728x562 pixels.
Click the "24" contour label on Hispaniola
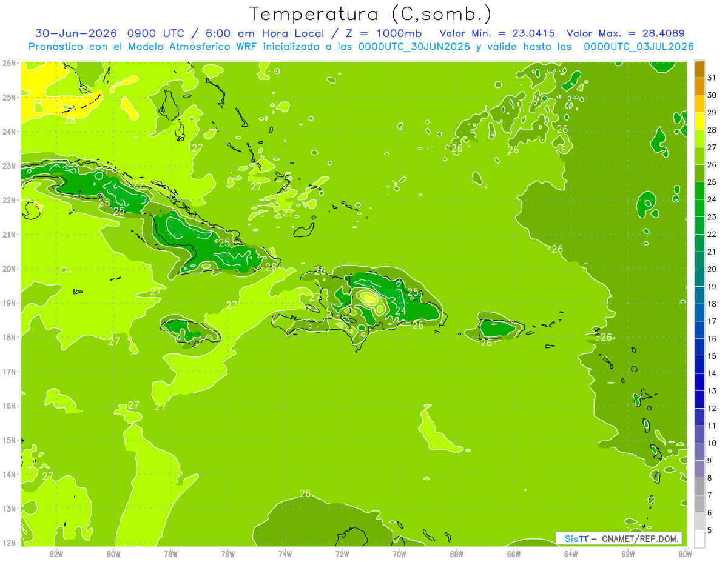(x=400, y=311)
